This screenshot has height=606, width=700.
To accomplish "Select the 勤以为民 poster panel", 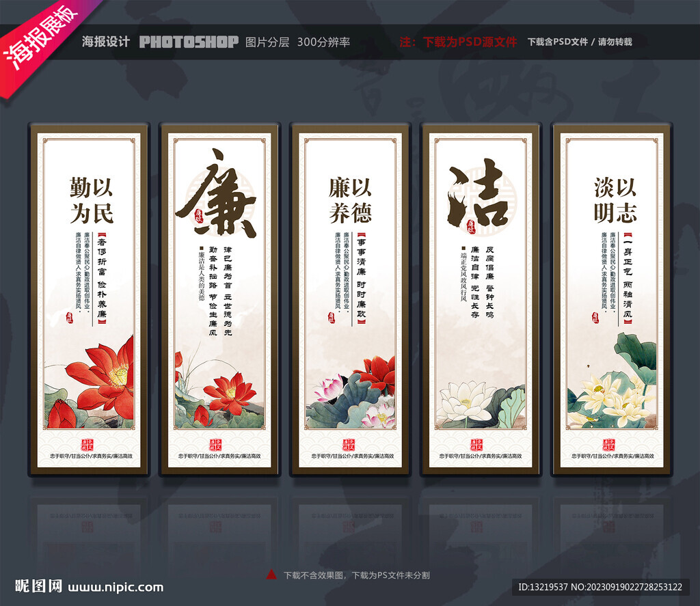I will click(88, 300).
